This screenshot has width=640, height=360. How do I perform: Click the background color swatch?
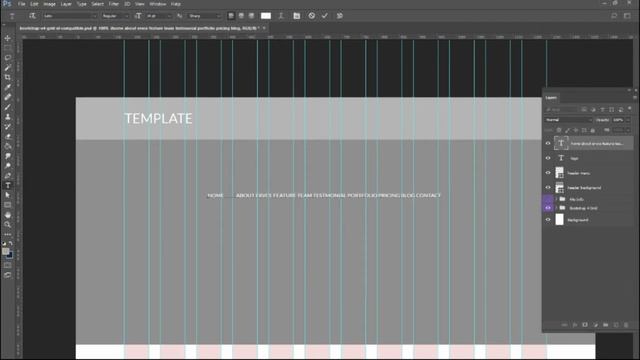pyautogui.click(x=10, y=256)
